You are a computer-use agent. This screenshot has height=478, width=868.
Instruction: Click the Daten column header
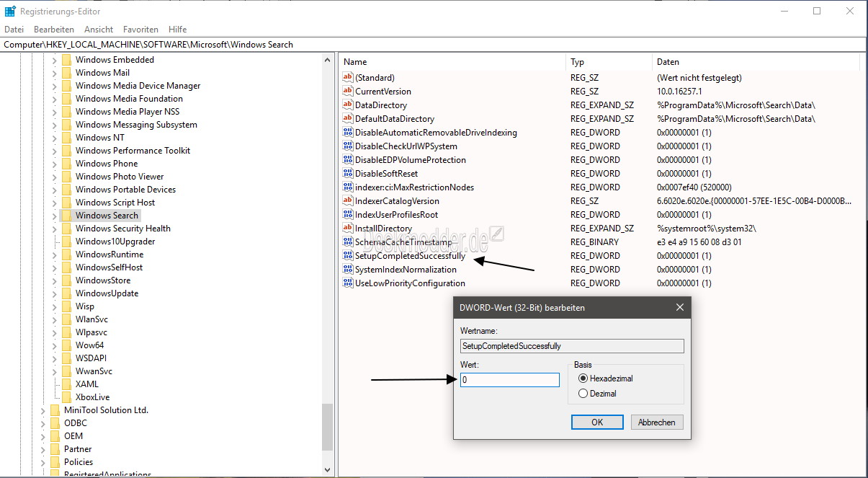(x=755, y=62)
